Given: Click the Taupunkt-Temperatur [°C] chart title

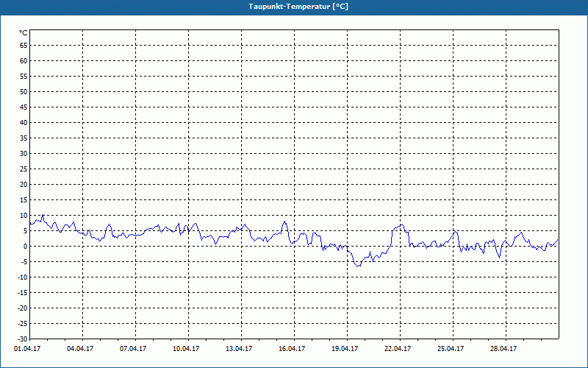Looking at the screenshot, I should click(298, 7).
